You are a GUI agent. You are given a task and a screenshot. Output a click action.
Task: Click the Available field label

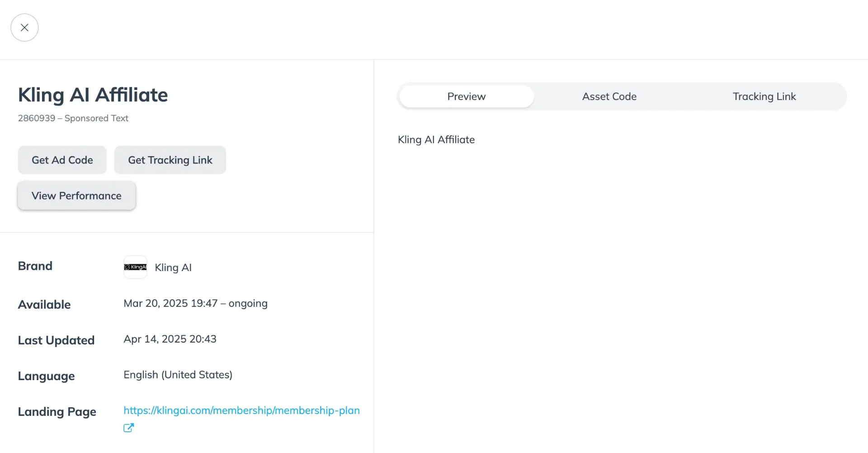coord(44,305)
